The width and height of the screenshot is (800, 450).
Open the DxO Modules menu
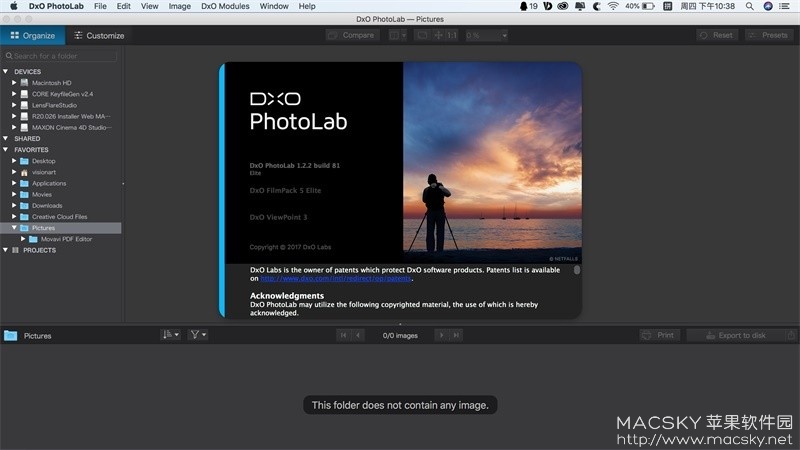pyautogui.click(x=225, y=6)
